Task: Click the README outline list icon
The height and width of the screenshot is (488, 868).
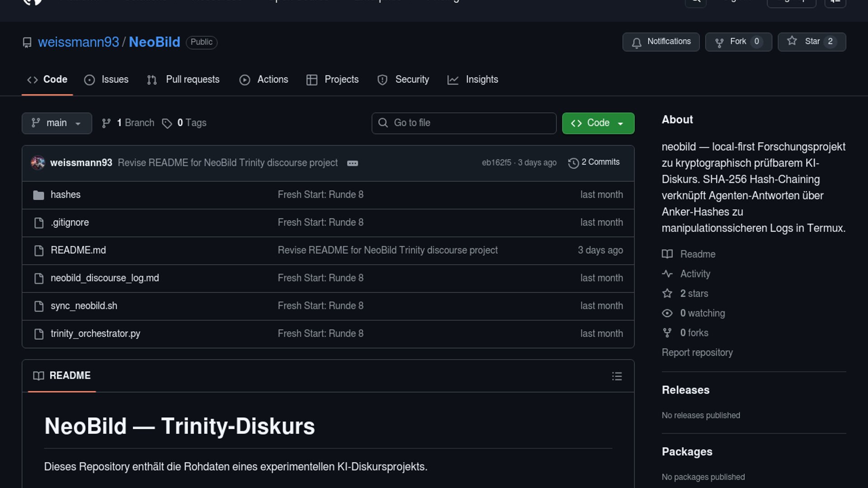Action: tap(617, 376)
